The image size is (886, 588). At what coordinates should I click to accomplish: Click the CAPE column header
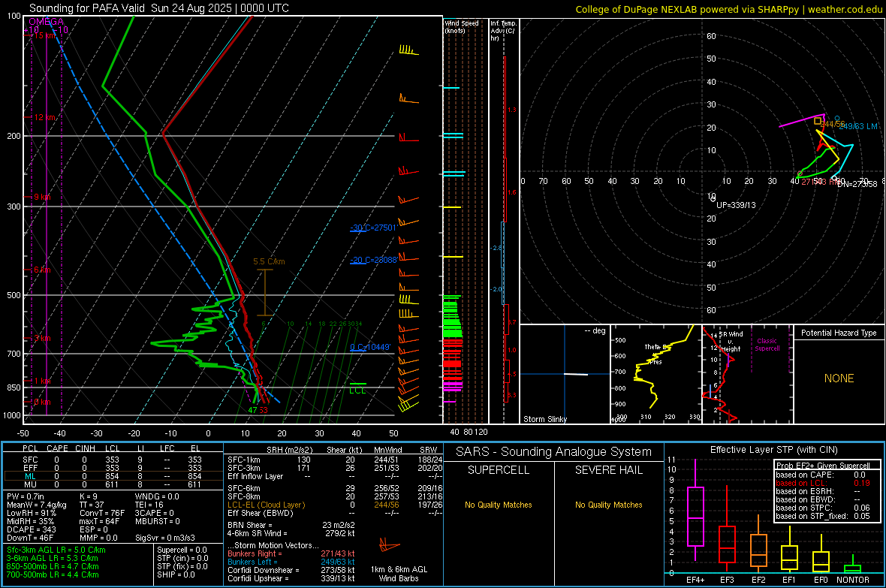57,448
